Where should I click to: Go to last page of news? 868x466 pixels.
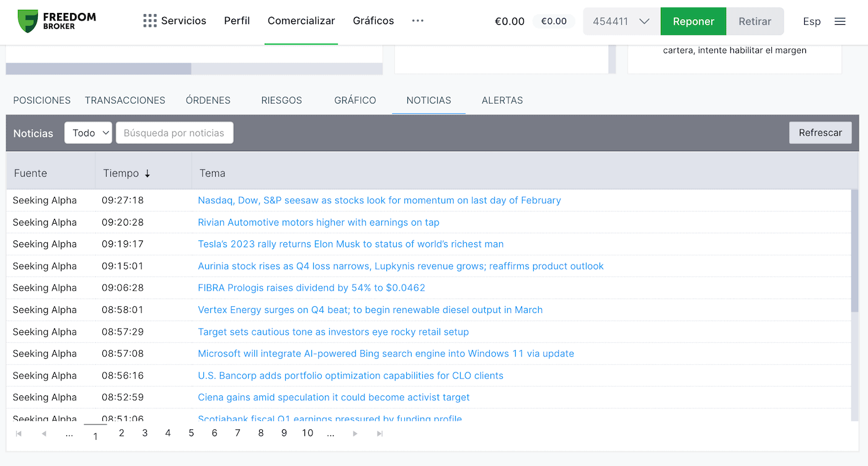pos(380,434)
